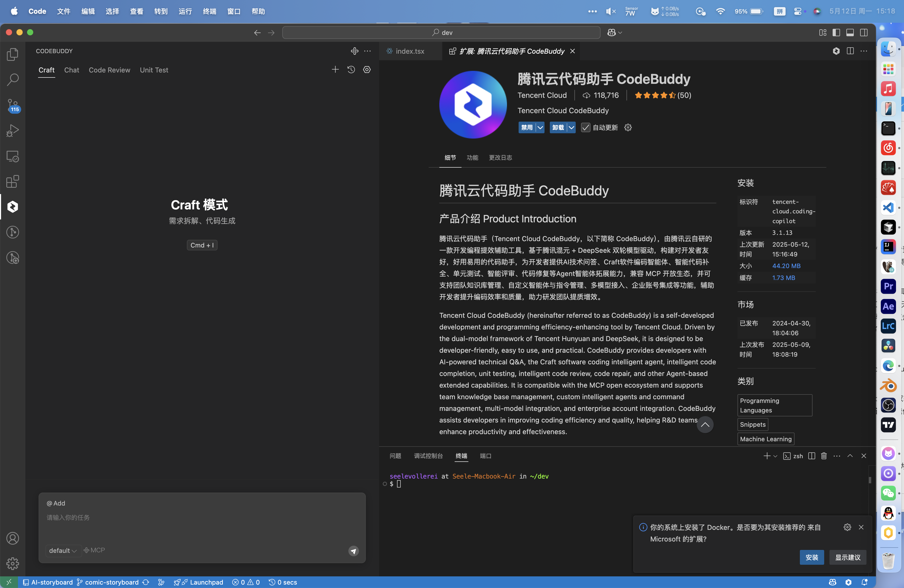This screenshot has width=904, height=588.
Task: Open the default model dropdown
Action: (x=63, y=550)
